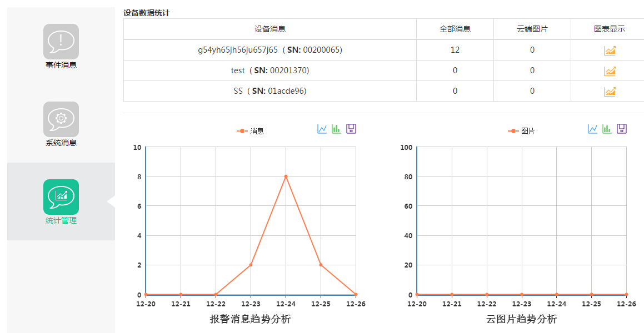Toggle the 图片 legend series
Viewport: 644px width, 333px height.
(x=521, y=132)
